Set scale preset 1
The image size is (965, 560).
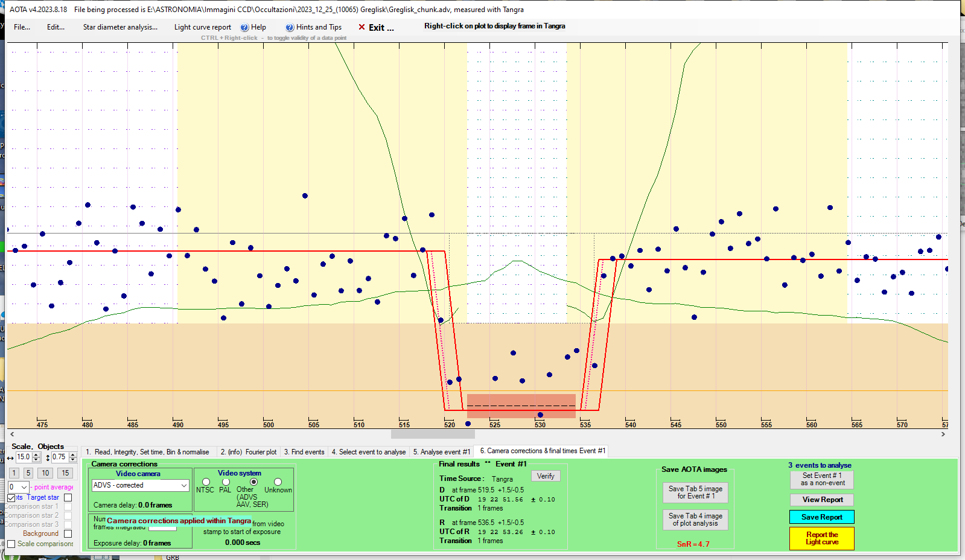click(x=14, y=473)
